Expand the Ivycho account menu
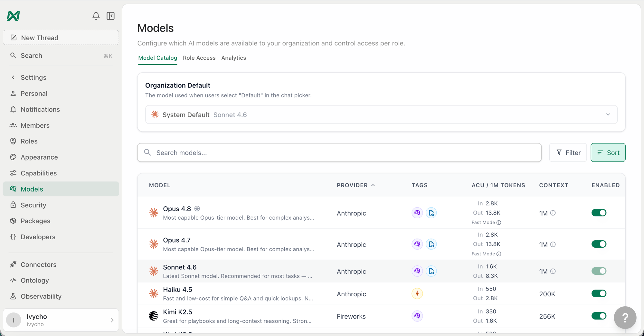The height and width of the screenshot is (336, 644). pyautogui.click(x=61, y=320)
